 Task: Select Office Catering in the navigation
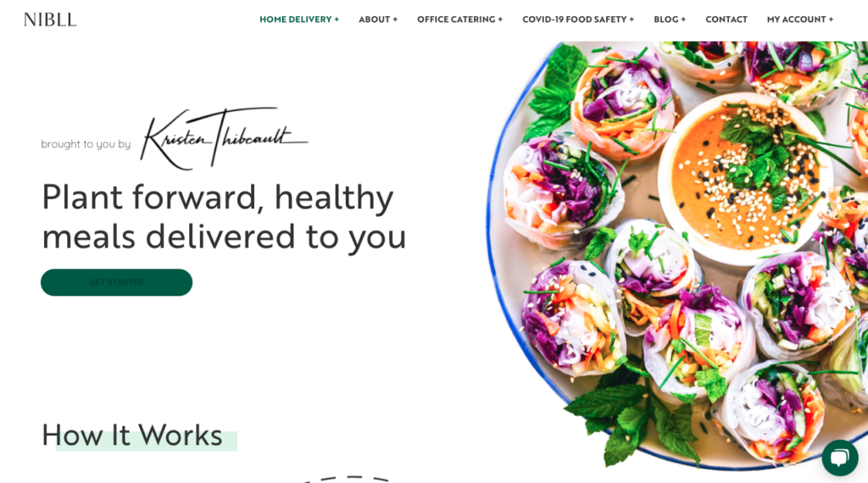(459, 19)
